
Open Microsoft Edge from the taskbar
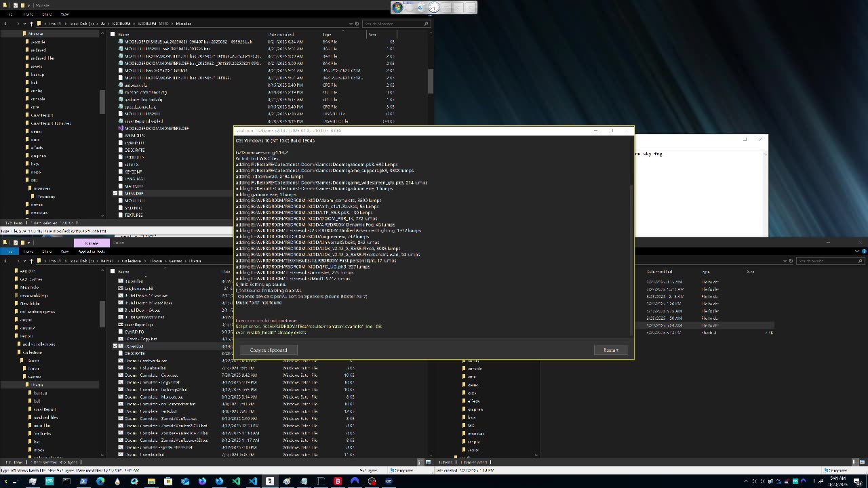(x=100, y=481)
